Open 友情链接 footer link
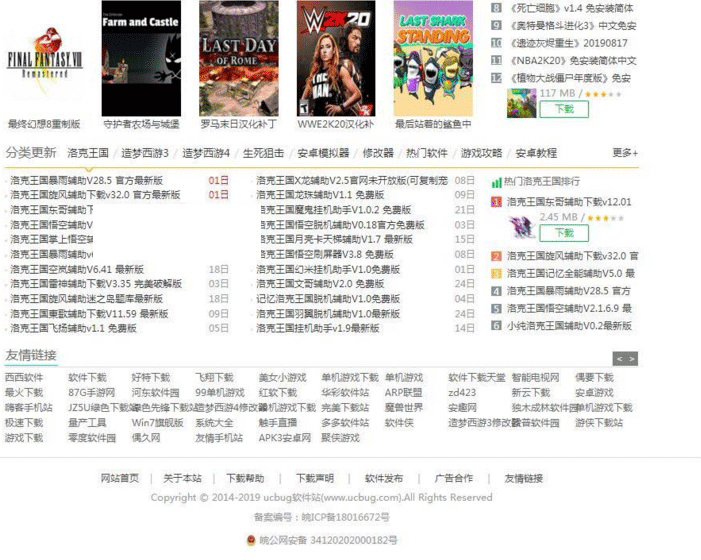 tap(524, 479)
